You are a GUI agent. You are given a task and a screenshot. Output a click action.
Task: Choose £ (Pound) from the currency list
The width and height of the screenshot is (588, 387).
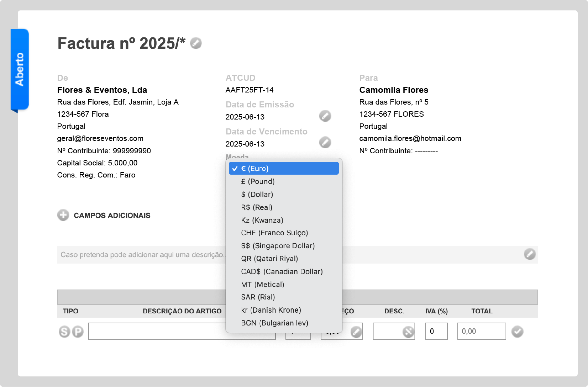(258, 181)
